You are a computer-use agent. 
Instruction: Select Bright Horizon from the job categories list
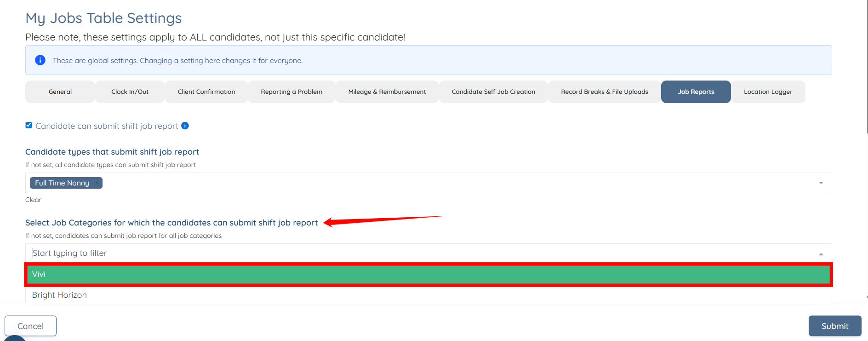(428, 295)
